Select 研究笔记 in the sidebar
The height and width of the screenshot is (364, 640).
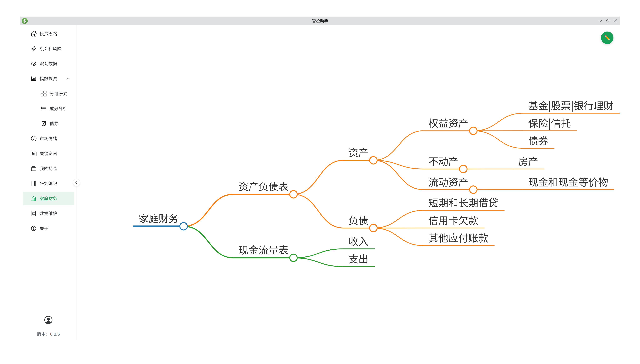(x=48, y=184)
